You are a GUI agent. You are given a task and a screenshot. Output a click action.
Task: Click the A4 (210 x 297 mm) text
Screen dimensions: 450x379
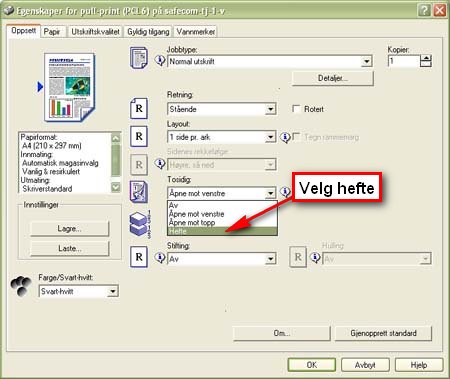pos(52,146)
